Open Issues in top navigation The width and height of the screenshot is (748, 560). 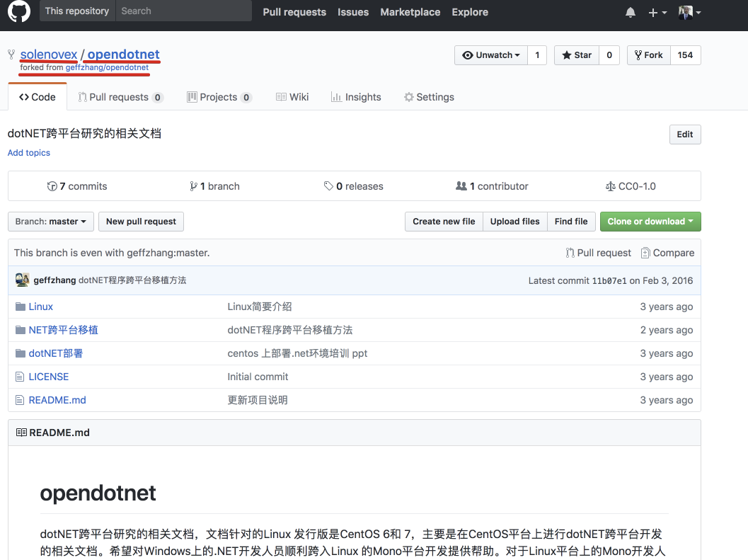click(x=353, y=12)
